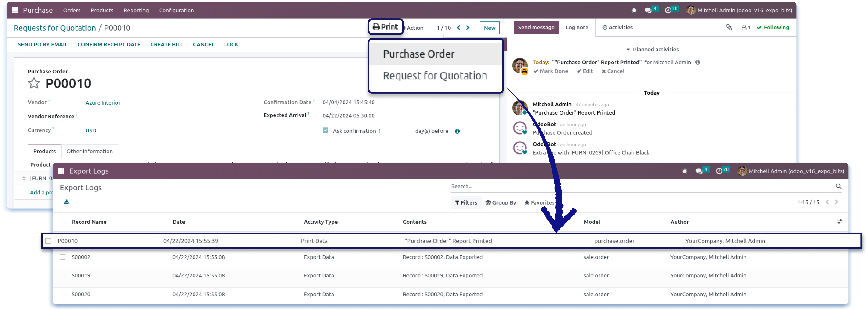868x311 pixels.
Task: Click the Following button
Action: click(x=773, y=28)
